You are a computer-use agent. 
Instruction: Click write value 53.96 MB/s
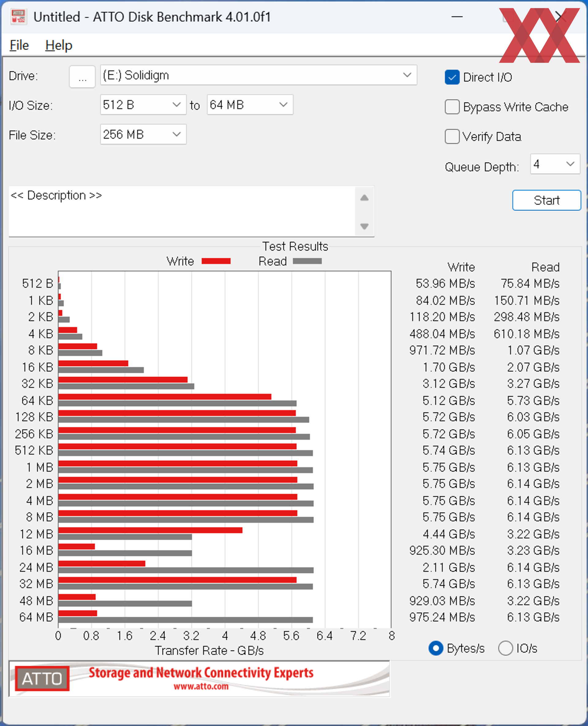445,283
